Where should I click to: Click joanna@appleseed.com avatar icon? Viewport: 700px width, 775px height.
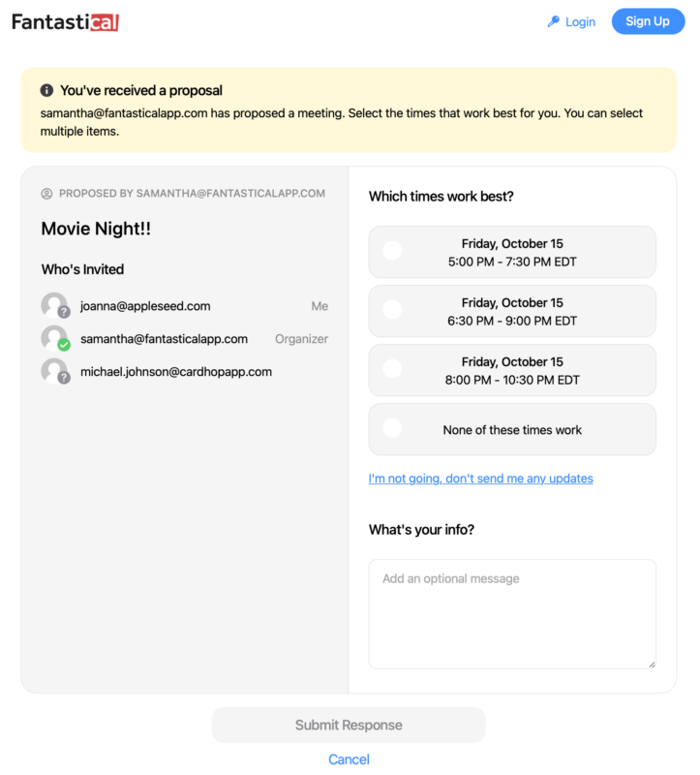click(55, 306)
